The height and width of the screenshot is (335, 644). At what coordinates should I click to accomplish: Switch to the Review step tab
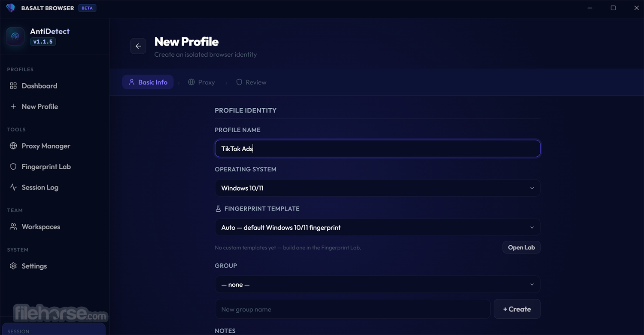coord(251,82)
